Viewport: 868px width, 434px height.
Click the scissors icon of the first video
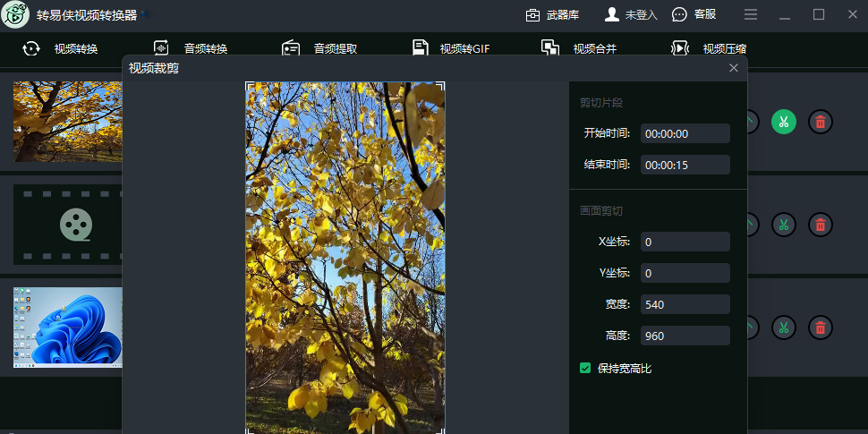point(784,122)
